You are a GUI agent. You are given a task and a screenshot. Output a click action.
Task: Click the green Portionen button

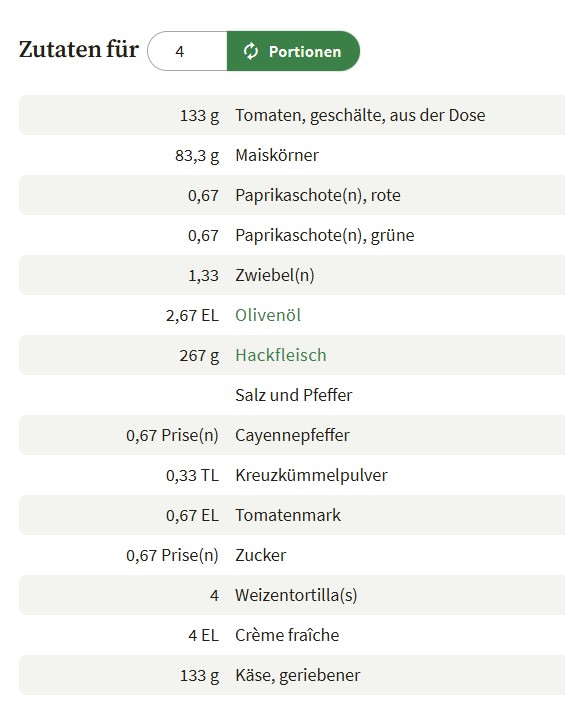pyautogui.click(x=293, y=51)
